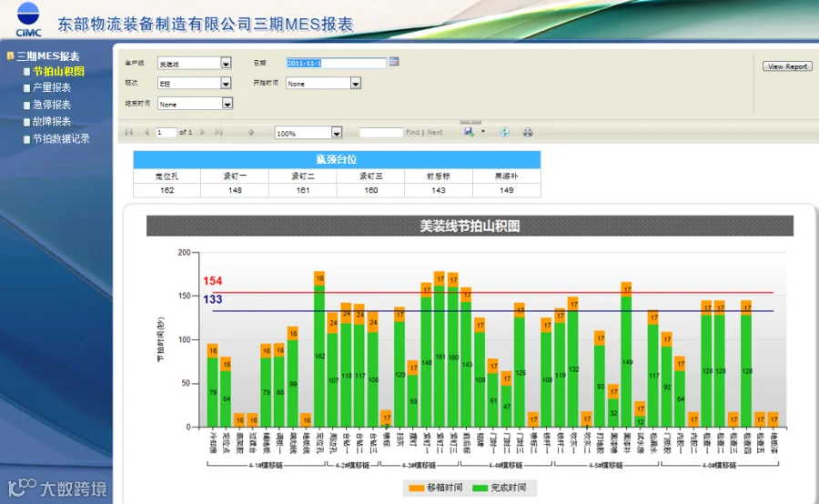The height and width of the screenshot is (504, 819).
Task: Click the 美装线节拍山积图 chart title
Action: pos(470,226)
